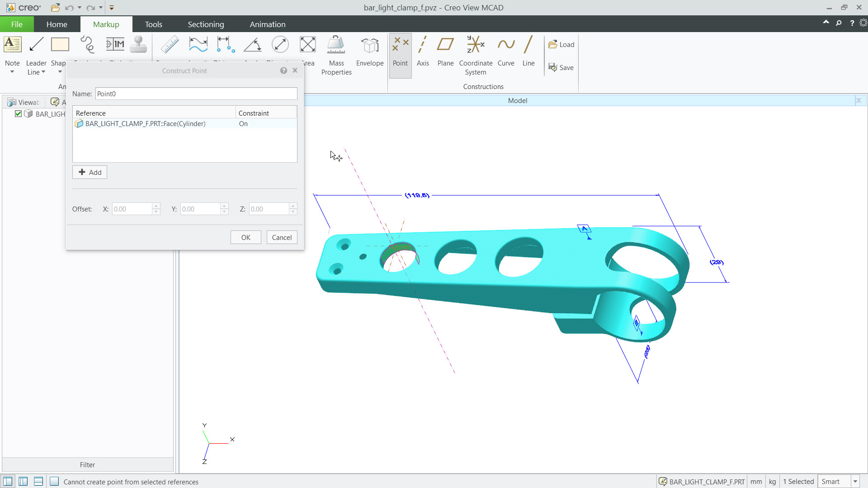
Task: Open Customize Quick Access Toolbar dropdown
Action: 112,8
